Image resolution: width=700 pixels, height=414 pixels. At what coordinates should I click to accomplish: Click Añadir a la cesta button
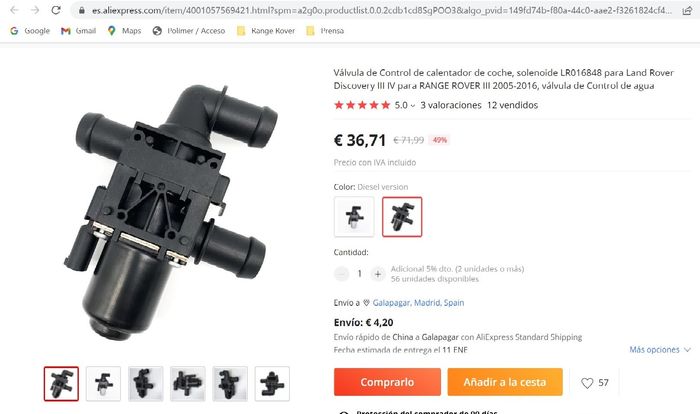click(505, 382)
